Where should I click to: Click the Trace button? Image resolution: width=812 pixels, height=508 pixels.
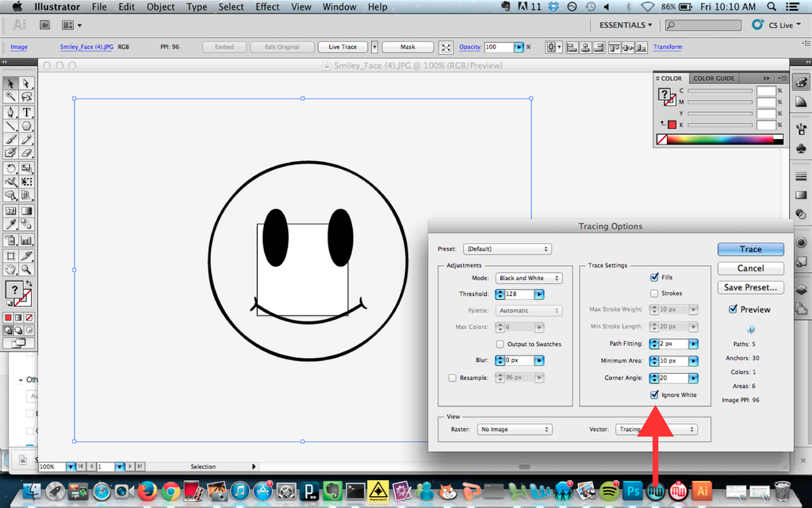[750, 249]
